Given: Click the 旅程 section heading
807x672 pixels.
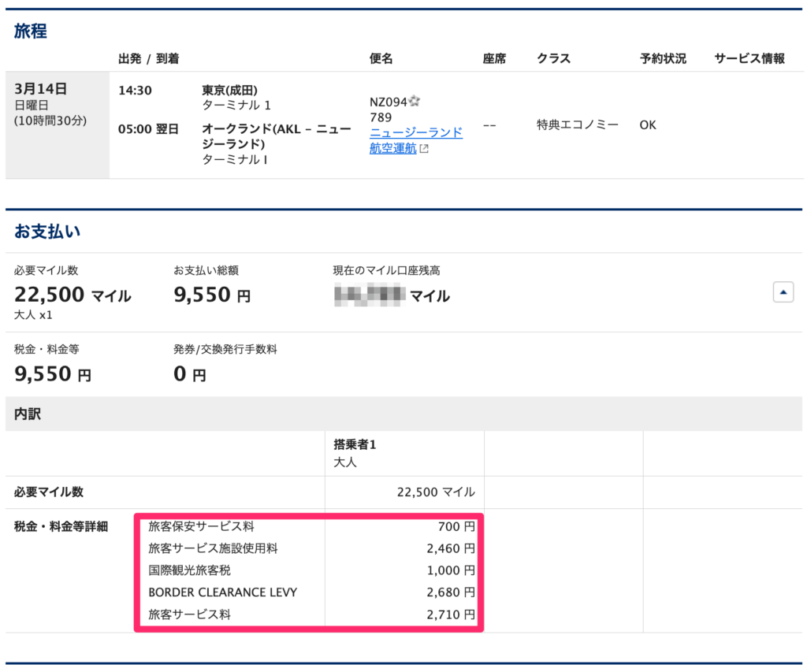Looking at the screenshot, I should 31,32.
